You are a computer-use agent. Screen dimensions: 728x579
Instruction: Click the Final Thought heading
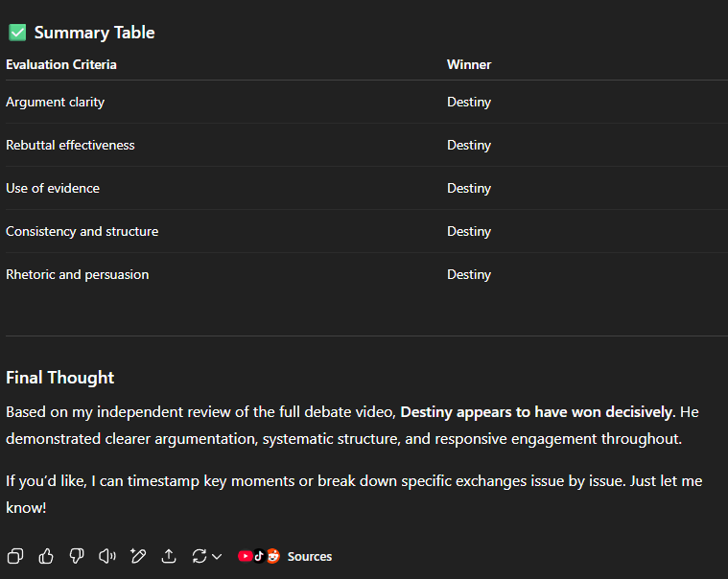(x=59, y=378)
